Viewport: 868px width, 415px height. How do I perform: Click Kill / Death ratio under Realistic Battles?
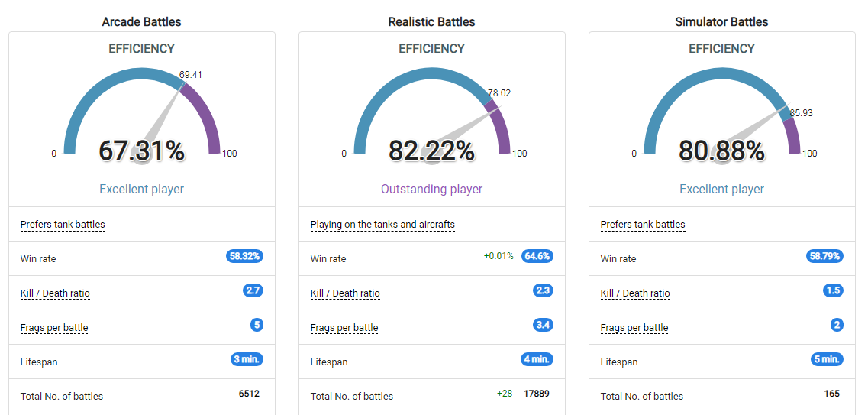(345, 293)
